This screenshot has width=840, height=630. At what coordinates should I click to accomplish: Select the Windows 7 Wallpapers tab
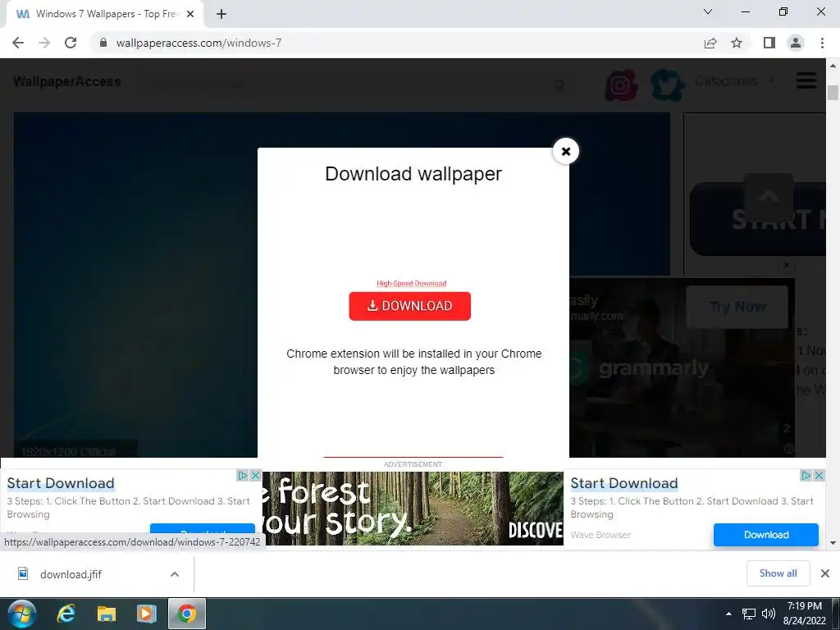click(x=105, y=14)
